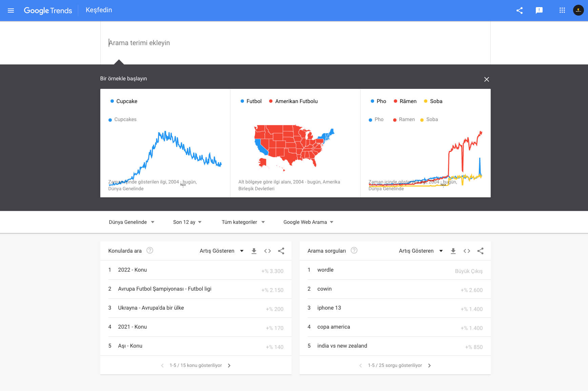Click 'Büyük Çıkış' label for wordle
The height and width of the screenshot is (391, 588).
pyautogui.click(x=469, y=271)
